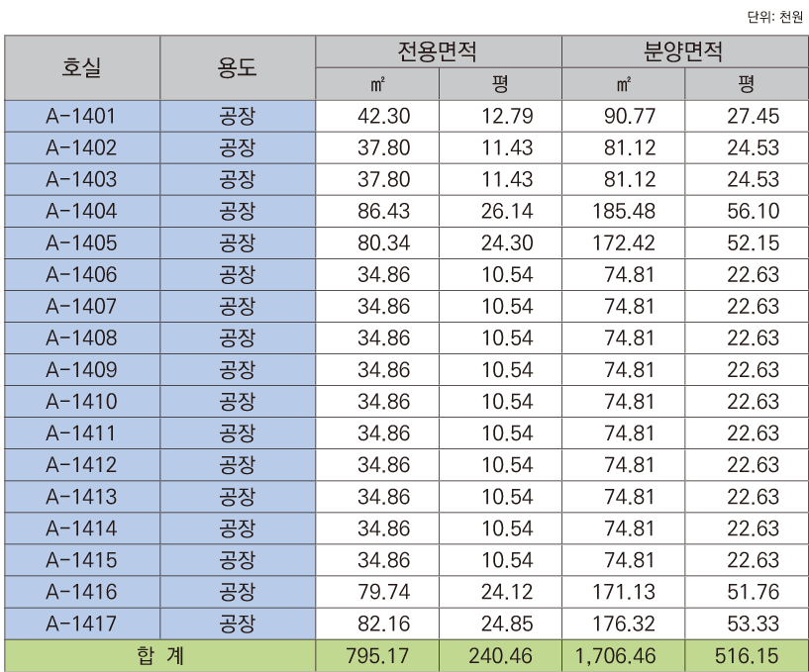Select the A-1402 room cell

click(81, 148)
